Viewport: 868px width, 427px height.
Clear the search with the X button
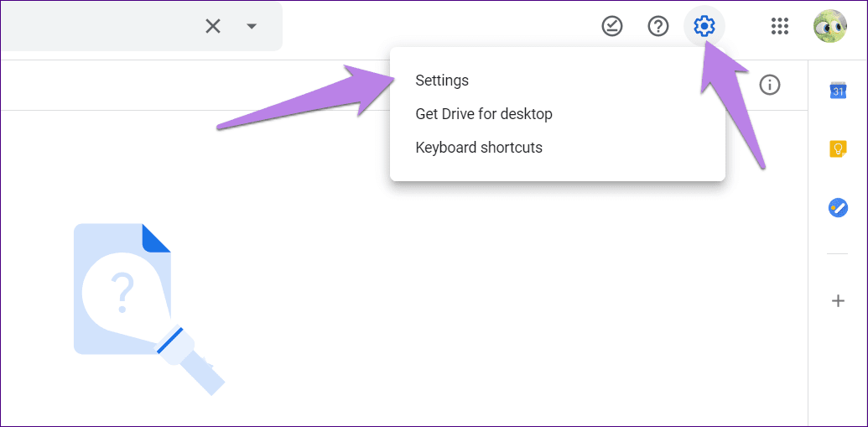click(x=213, y=26)
